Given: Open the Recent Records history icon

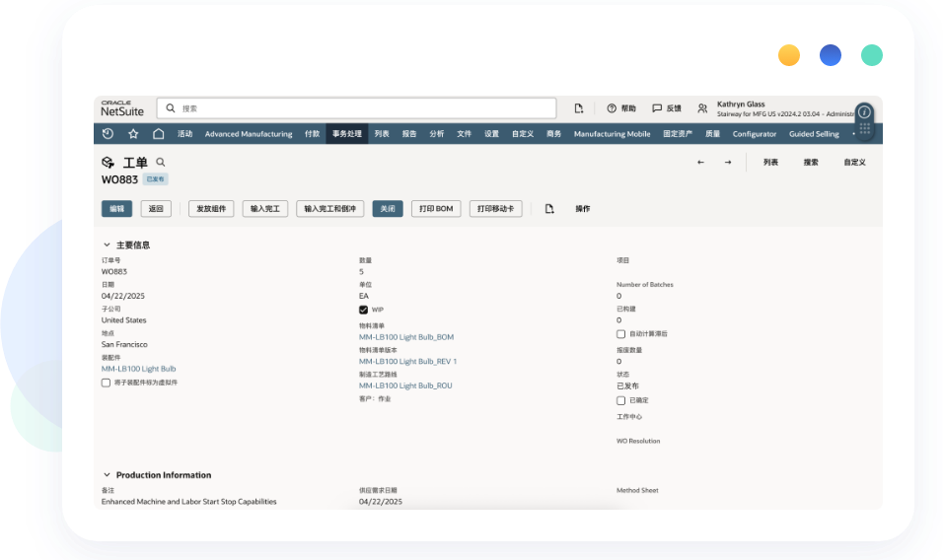Looking at the screenshot, I should [x=108, y=134].
